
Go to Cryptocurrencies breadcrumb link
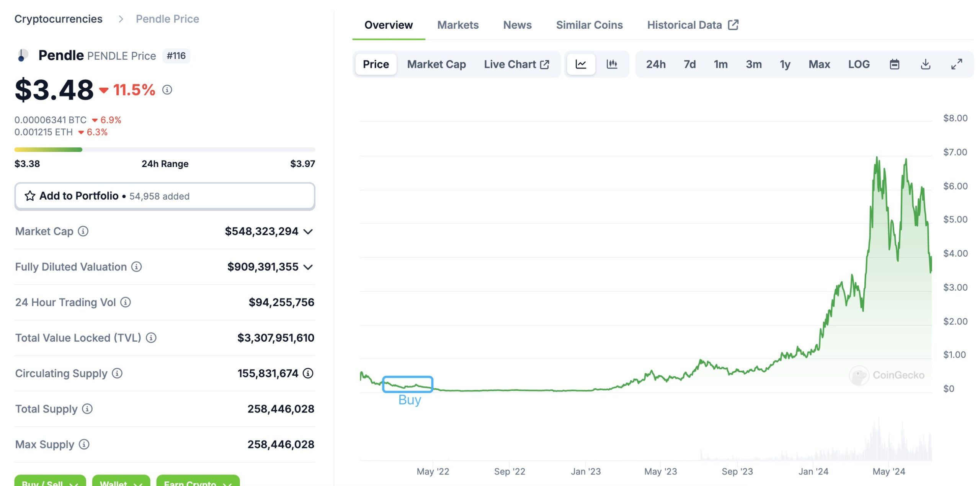[59, 19]
